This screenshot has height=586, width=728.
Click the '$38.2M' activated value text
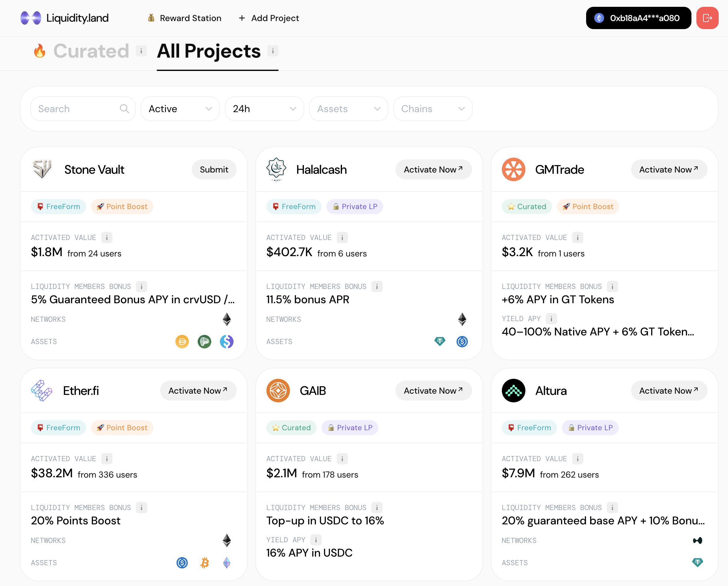point(52,473)
